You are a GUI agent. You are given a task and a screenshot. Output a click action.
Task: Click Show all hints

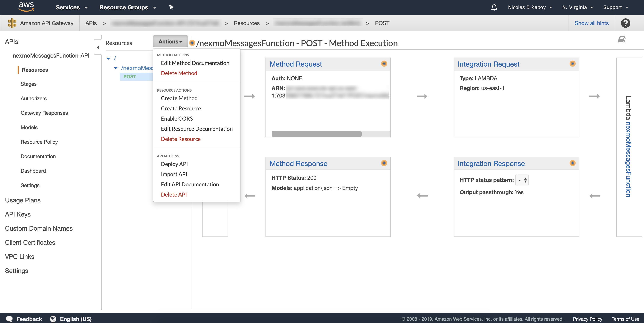pos(591,23)
